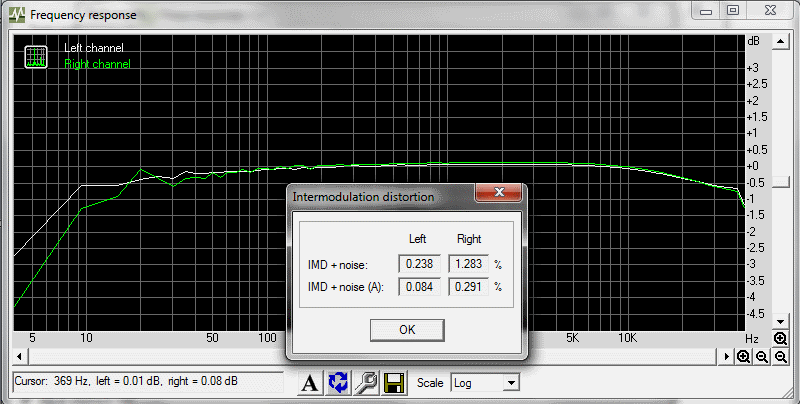
Task: Click the Left IMD + noise (A) value 0.084
Action: [419, 287]
